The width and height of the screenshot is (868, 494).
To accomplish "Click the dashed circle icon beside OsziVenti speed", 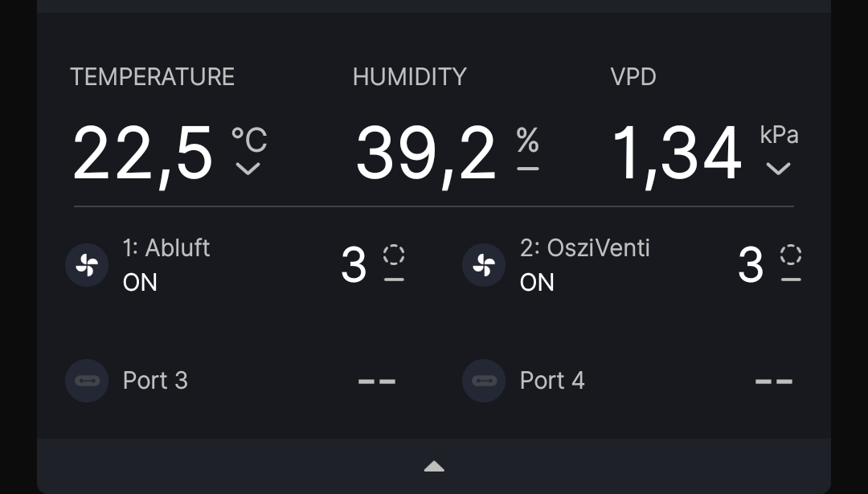I will tap(791, 255).
